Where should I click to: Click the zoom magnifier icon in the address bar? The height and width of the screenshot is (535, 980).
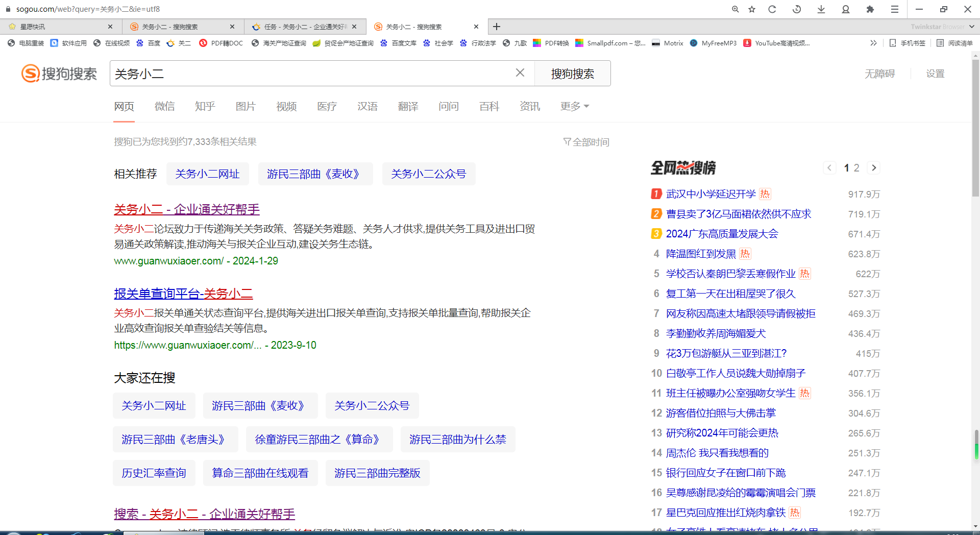[735, 9]
